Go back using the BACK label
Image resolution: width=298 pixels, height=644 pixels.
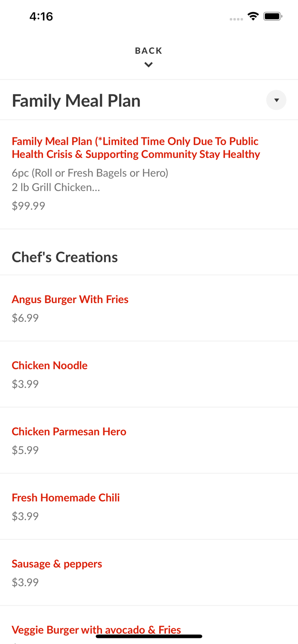coord(148,50)
